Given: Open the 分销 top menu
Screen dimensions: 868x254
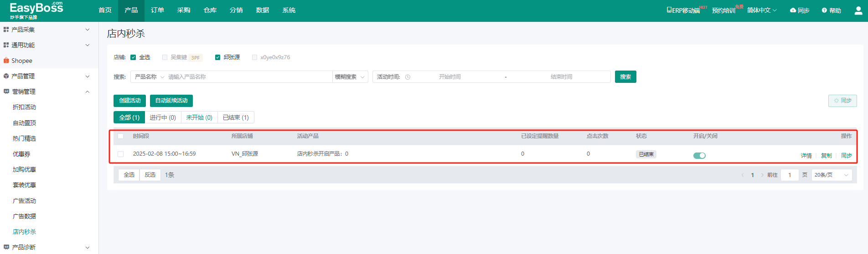Looking at the screenshot, I should (x=236, y=10).
